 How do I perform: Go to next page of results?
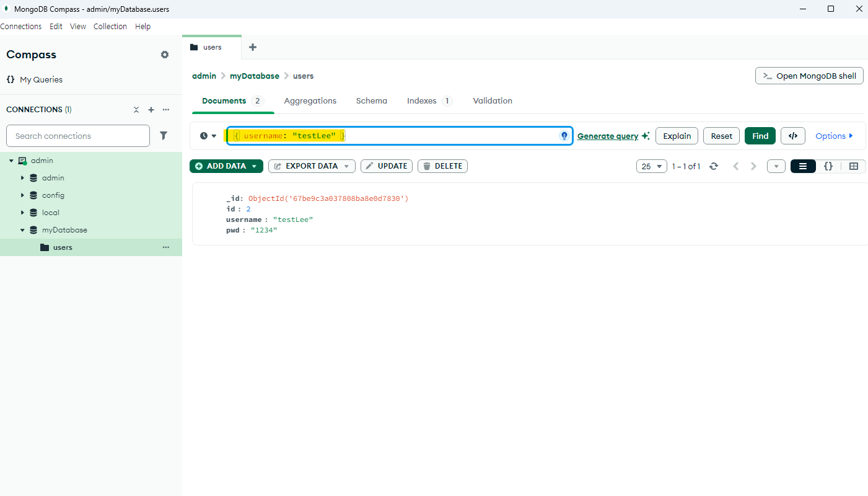753,166
